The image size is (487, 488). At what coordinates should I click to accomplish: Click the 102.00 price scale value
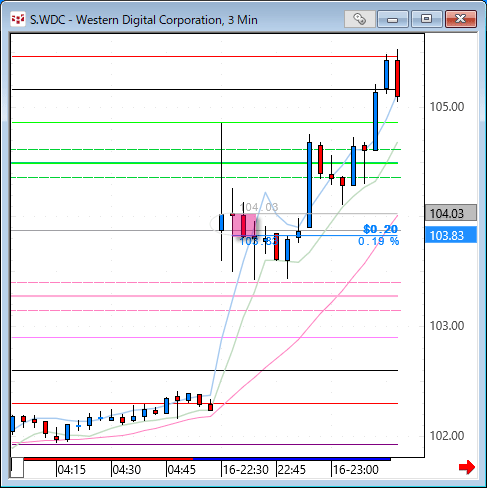point(447,436)
